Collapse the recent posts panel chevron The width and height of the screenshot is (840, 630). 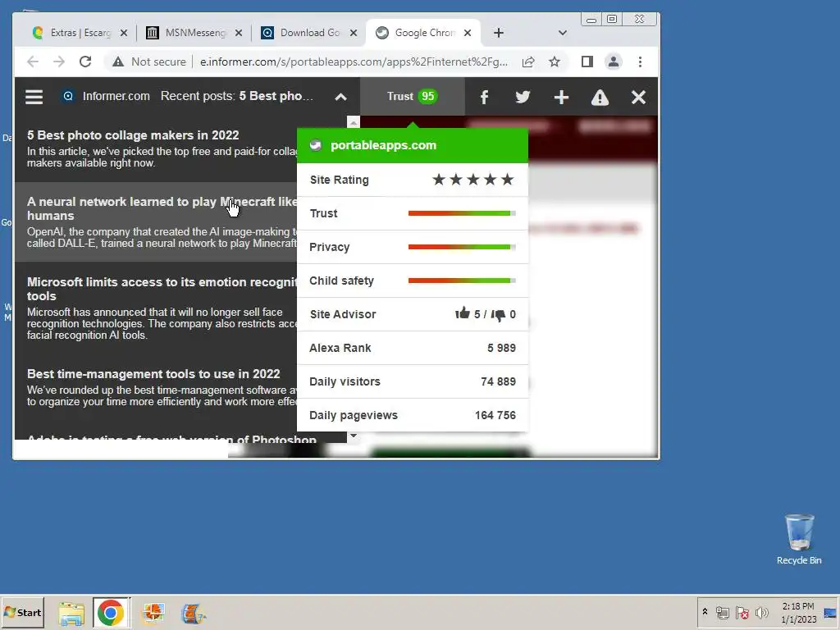click(340, 97)
